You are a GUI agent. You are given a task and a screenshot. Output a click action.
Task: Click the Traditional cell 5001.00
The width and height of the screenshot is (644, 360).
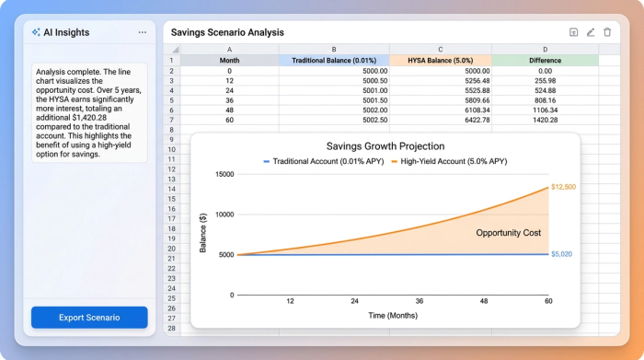coord(334,90)
